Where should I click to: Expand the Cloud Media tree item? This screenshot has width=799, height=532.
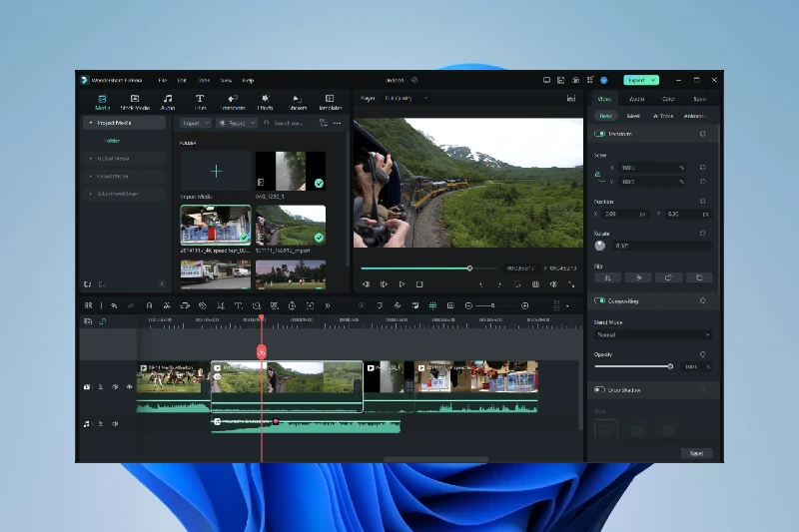click(91, 176)
